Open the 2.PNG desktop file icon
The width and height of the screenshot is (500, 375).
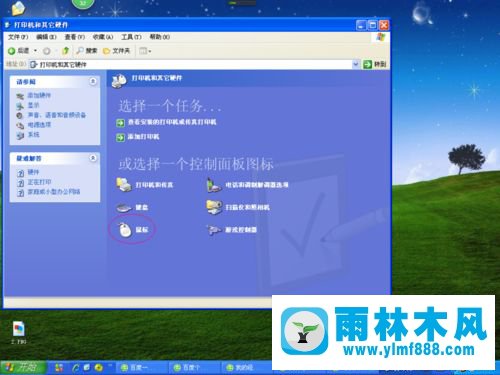[18, 332]
